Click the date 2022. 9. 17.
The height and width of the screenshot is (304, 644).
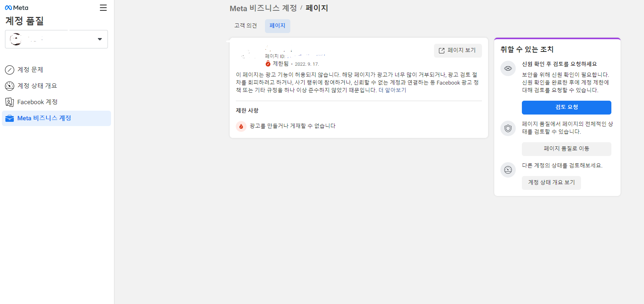pyautogui.click(x=307, y=64)
